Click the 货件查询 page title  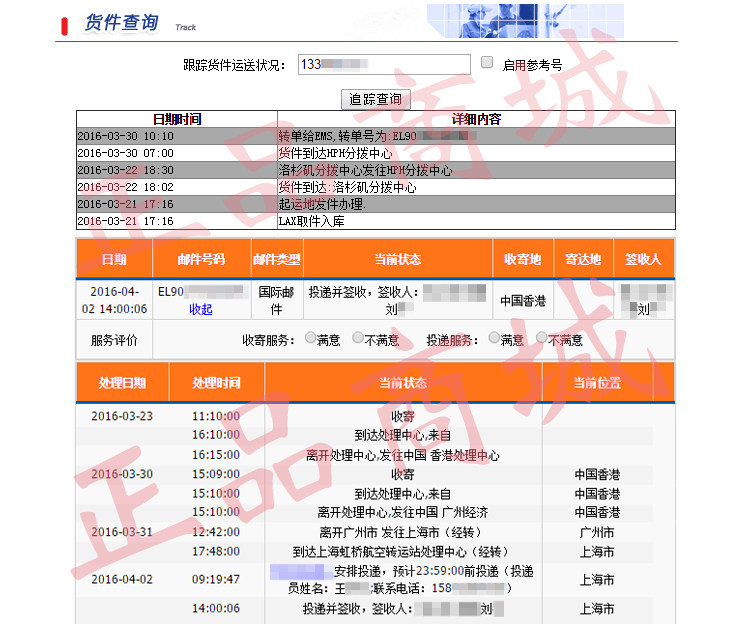pyautogui.click(x=121, y=22)
